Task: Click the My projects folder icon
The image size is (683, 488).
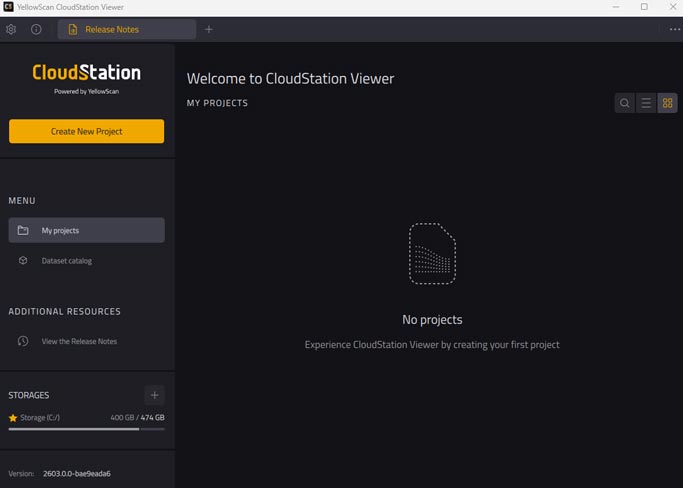Action: (x=23, y=231)
